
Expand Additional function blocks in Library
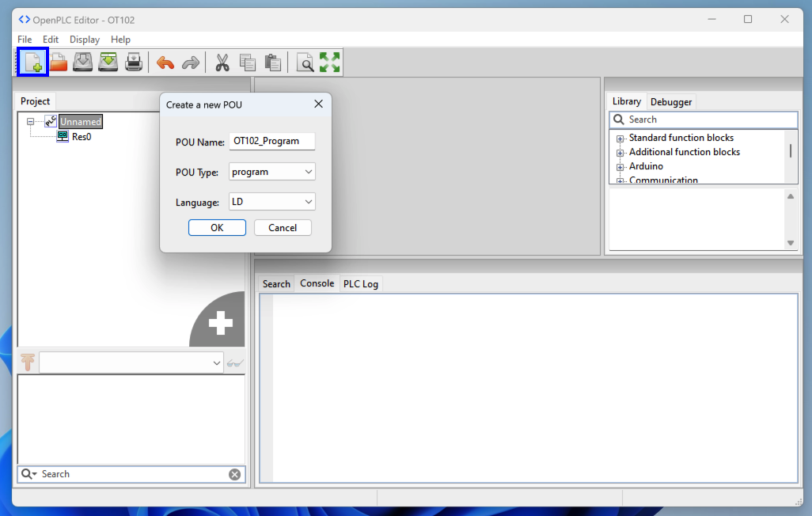click(620, 153)
